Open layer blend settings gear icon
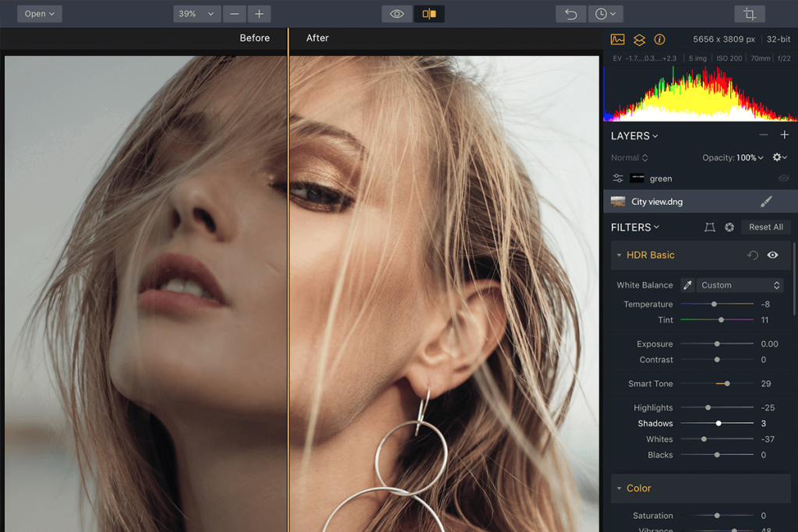This screenshot has width=798, height=532. 779,157
